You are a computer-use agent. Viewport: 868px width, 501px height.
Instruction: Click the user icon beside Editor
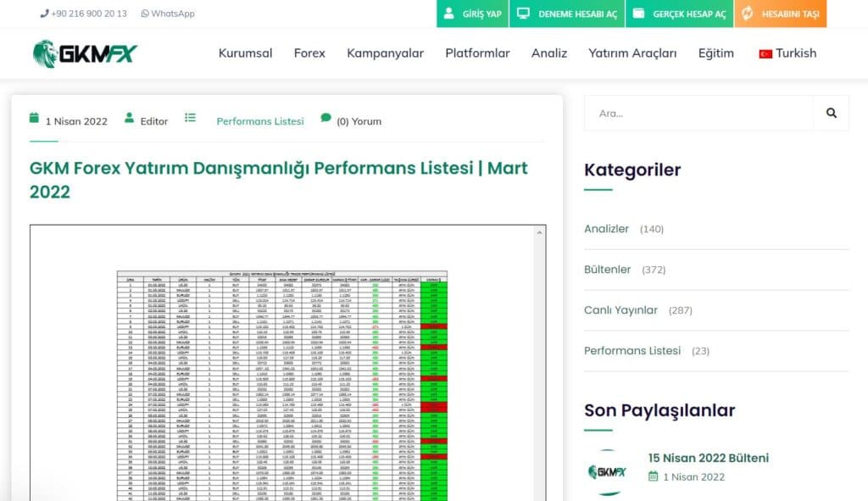click(129, 117)
